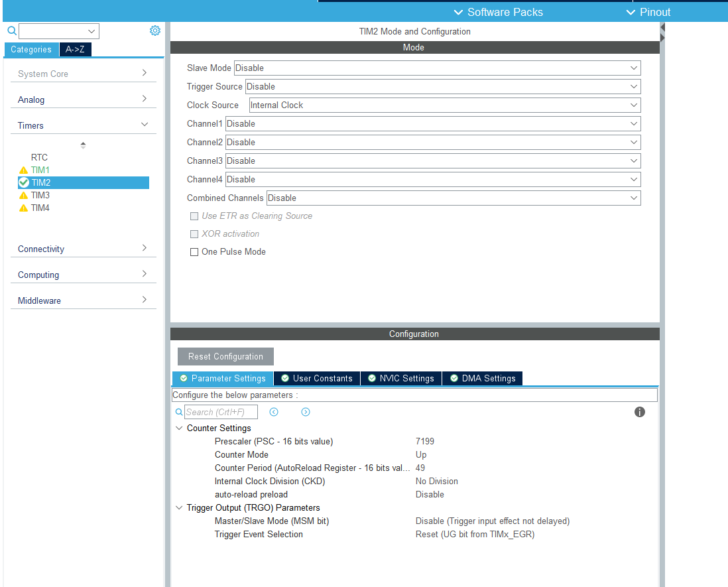This screenshot has height=587, width=728.
Task: Select RTC in the Timers list
Action: tap(40, 157)
